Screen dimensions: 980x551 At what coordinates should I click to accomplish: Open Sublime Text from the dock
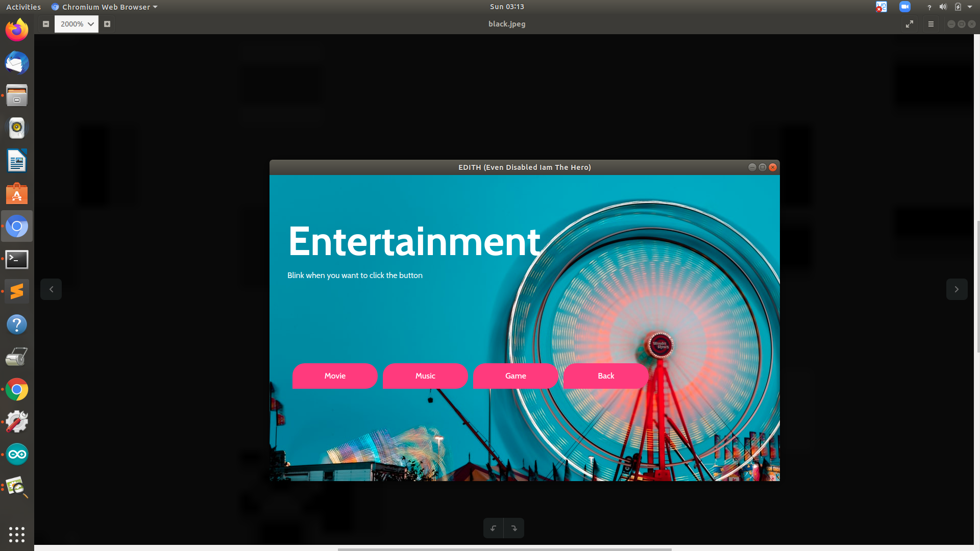point(17,291)
